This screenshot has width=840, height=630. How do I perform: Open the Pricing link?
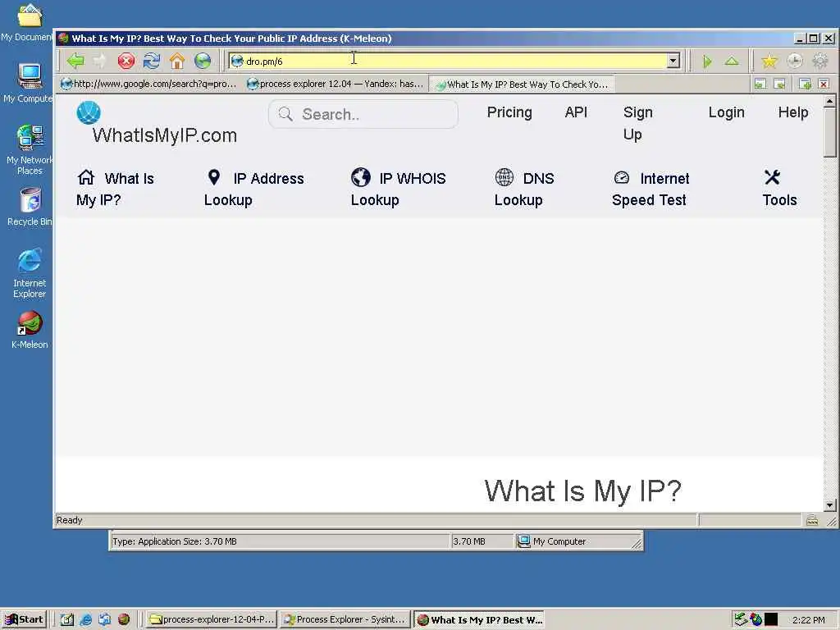tap(509, 112)
